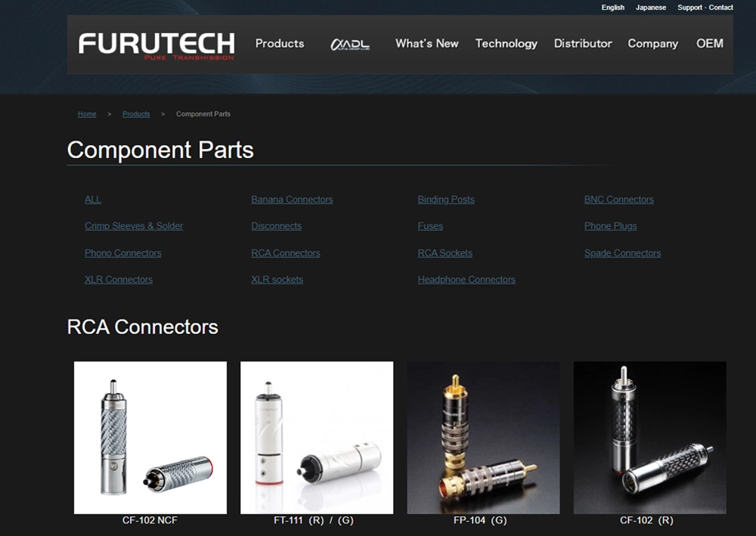
Task: Click the Component Parts breadcrumb text
Action: (x=203, y=114)
